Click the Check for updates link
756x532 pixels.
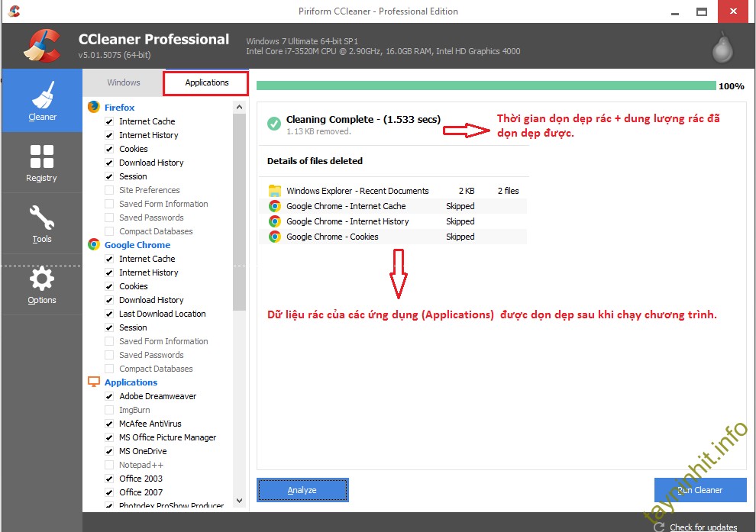[703, 527]
